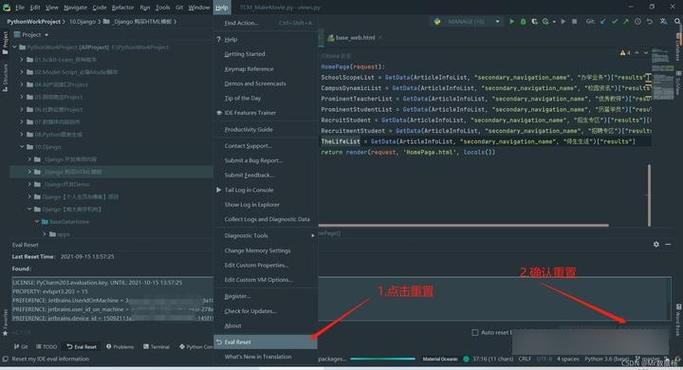The height and width of the screenshot is (370, 683).
Task: Click Python 3.6 interpreter status entry
Action: pyautogui.click(x=607, y=359)
